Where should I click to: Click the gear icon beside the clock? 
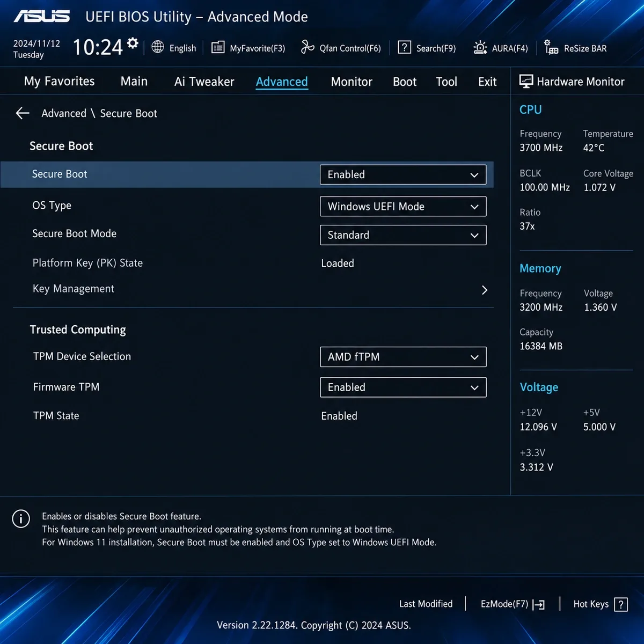133,43
